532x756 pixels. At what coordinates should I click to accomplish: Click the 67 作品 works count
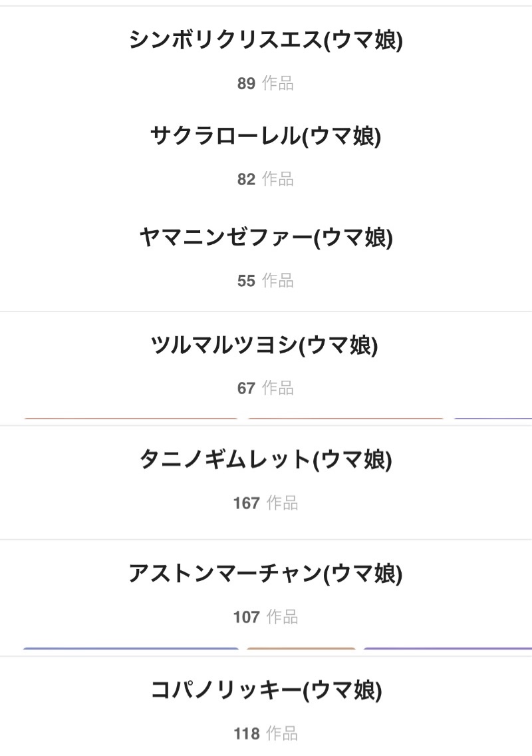(265, 388)
